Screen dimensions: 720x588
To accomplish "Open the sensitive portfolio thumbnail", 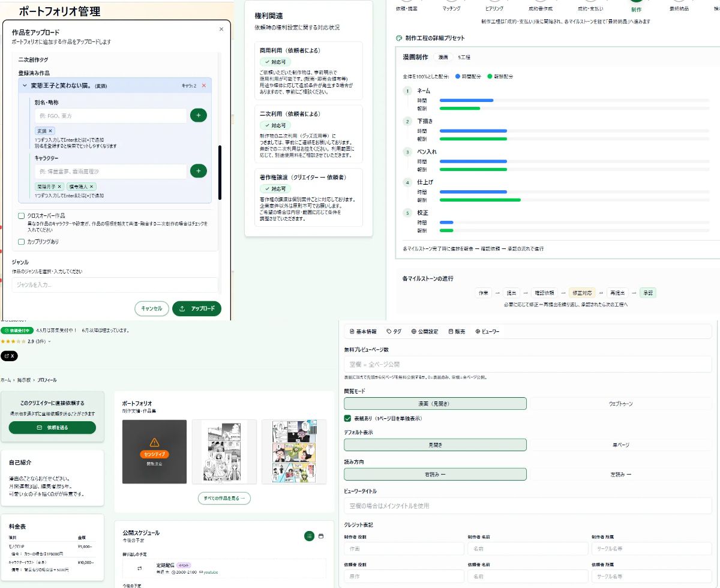I will [x=154, y=451].
